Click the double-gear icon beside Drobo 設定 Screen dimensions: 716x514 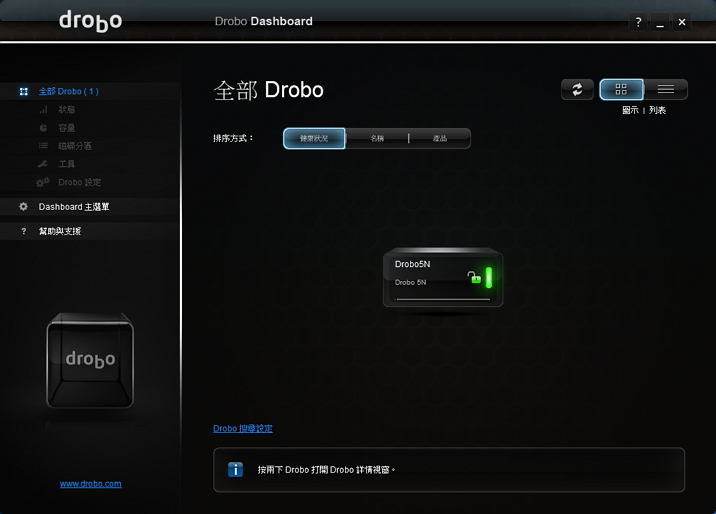point(42,182)
